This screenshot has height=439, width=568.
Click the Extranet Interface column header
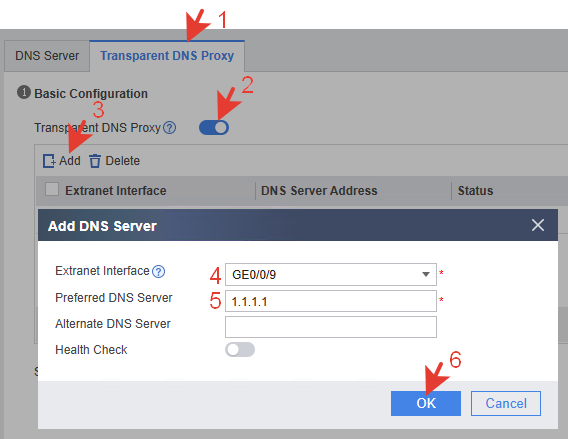pos(116,191)
